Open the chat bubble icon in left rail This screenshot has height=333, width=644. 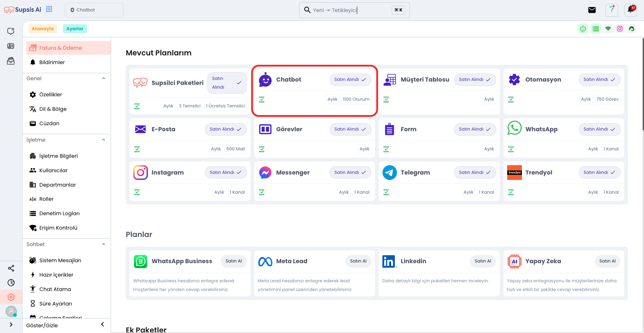click(11, 31)
